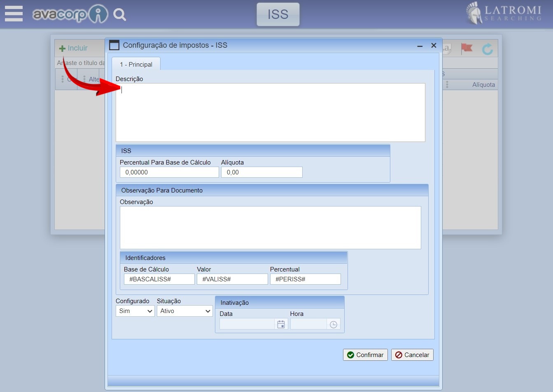Select the 1 - Principal tab
Image resolution: width=553 pixels, height=392 pixels.
coord(136,65)
